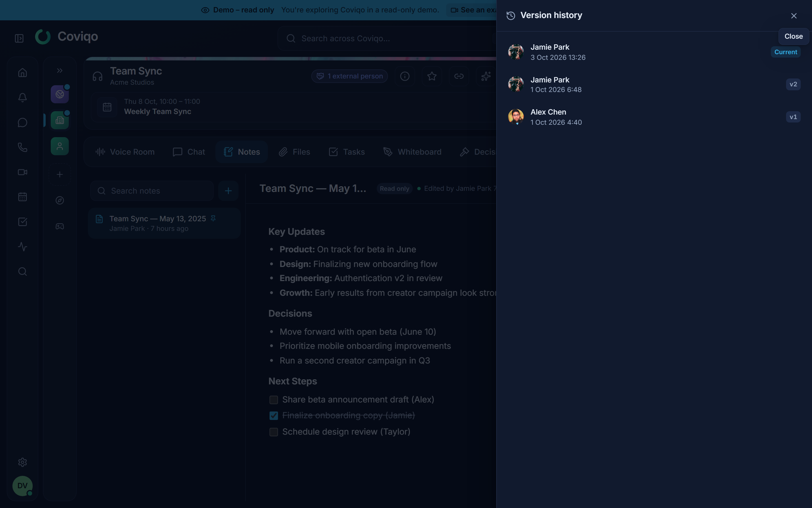Image resolution: width=812 pixels, height=508 pixels.
Task: Open the Home icon in sidebar
Action: coord(23,73)
